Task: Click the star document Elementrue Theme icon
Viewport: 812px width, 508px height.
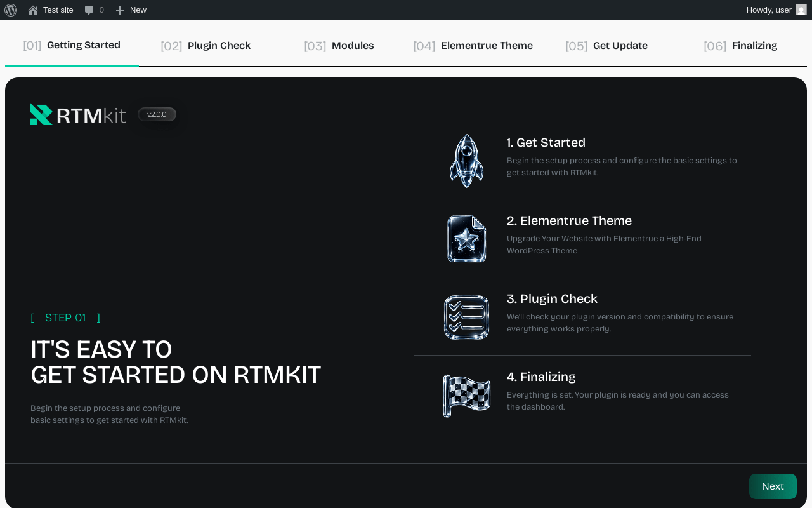Action: click(x=467, y=239)
